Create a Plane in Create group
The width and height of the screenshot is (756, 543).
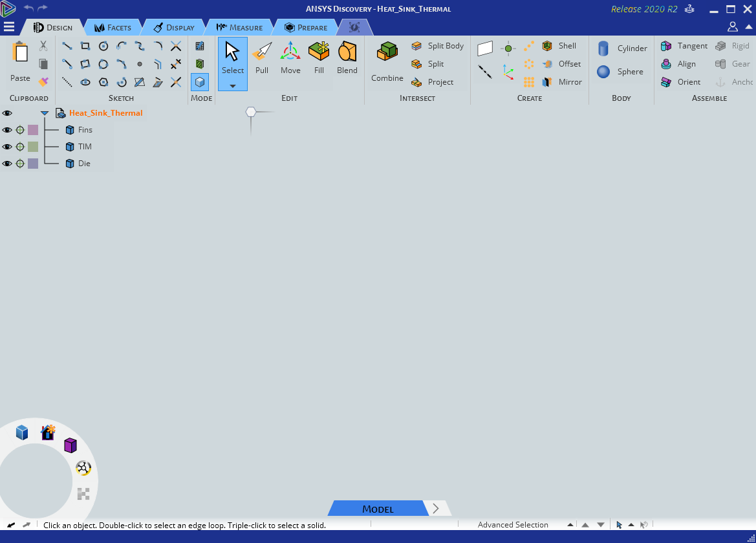click(485, 48)
